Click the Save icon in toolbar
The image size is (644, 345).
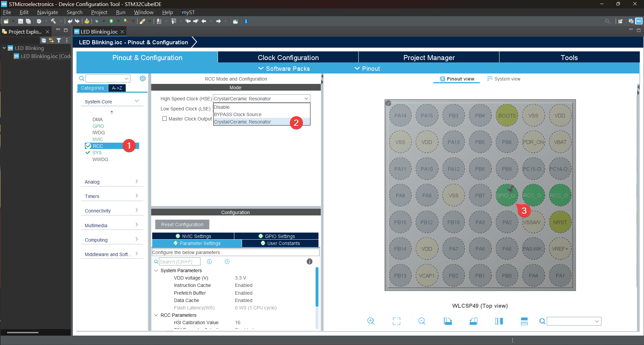(20, 21)
